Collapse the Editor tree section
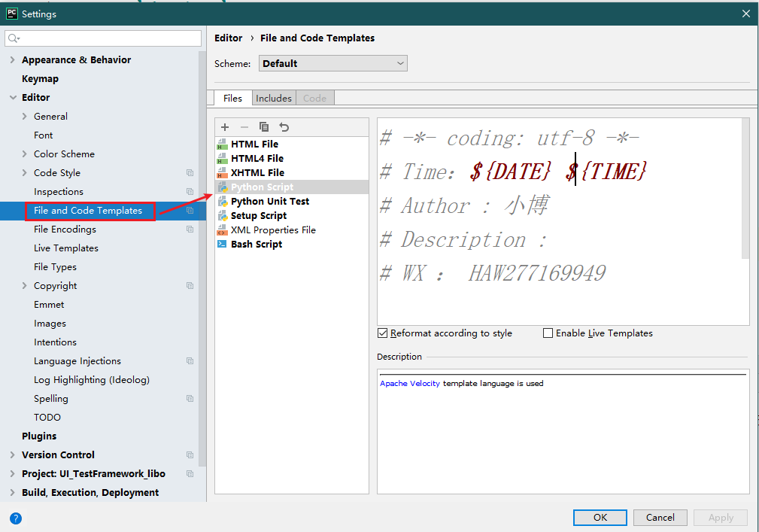Viewport: 759px width, 532px height. pos(13,98)
